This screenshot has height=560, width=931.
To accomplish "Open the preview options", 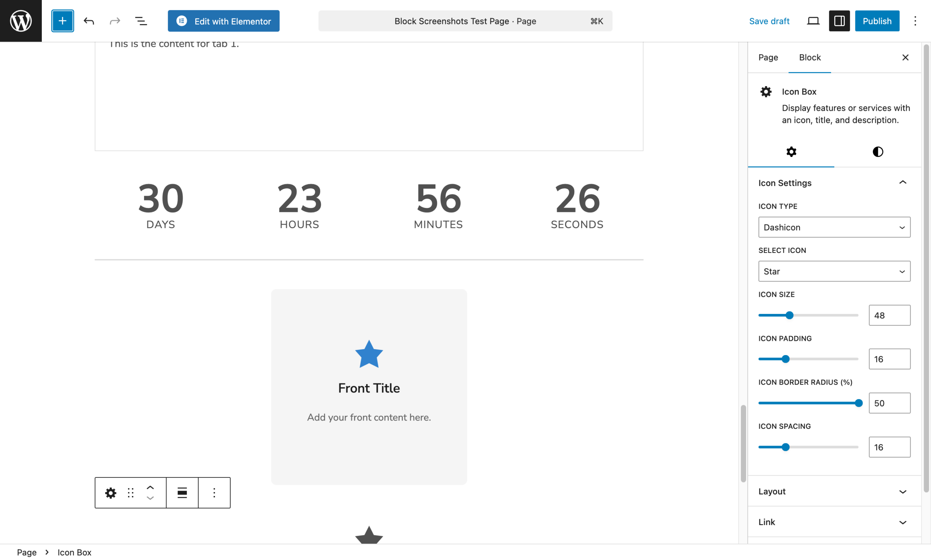I will pyautogui.click(x=812, y=21).
